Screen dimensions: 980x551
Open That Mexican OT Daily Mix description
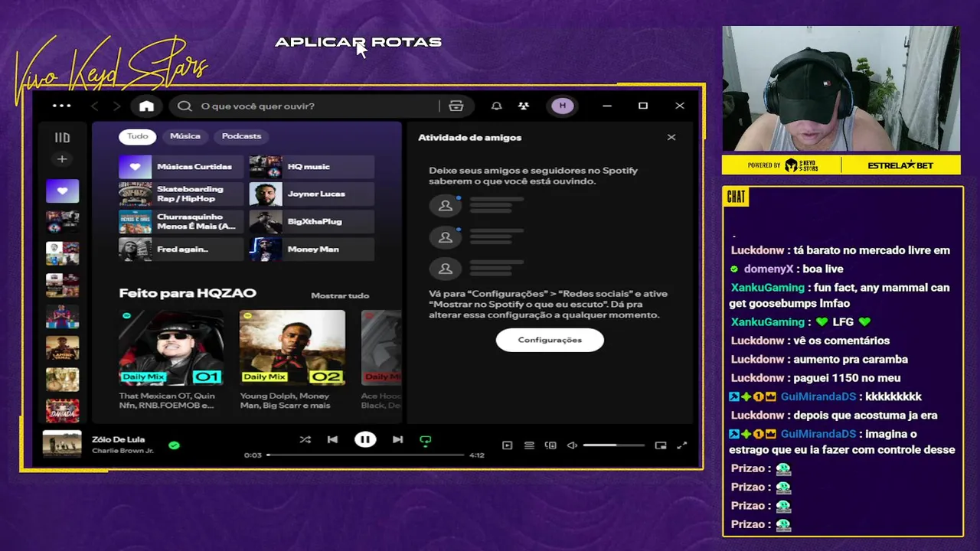click(168, 401)
